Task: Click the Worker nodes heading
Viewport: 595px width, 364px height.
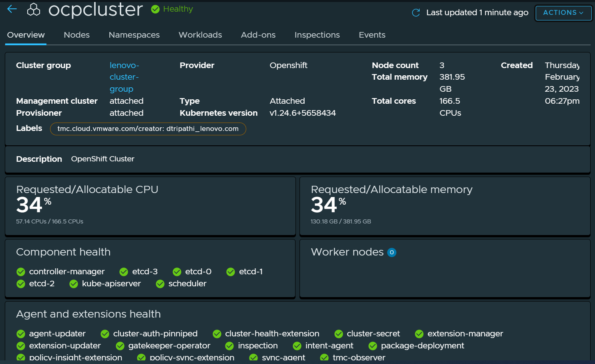Action: point(347,252)
